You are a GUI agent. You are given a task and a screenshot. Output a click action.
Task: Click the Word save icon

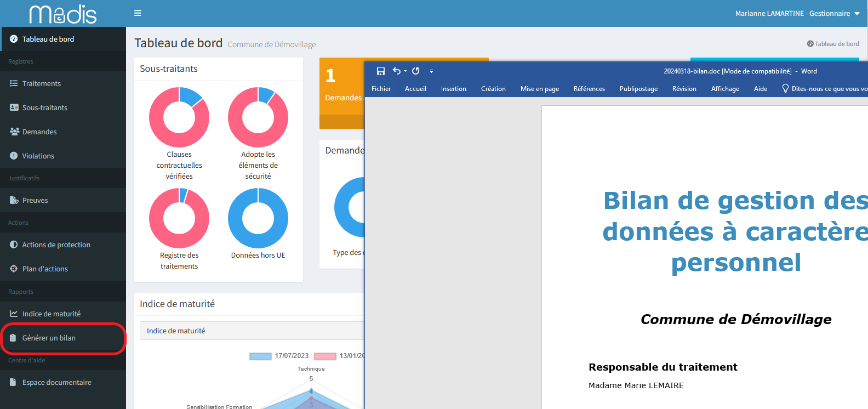click(x=381, y=71)
